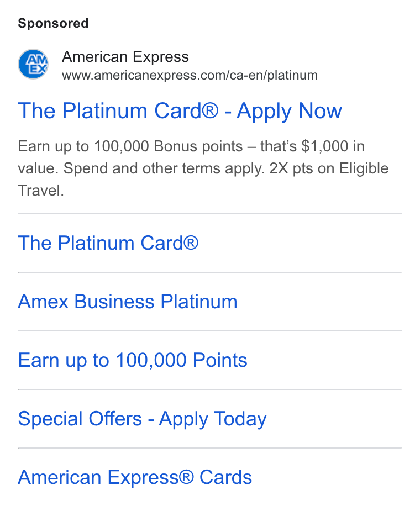Open The Platinum Card® sitelink
The width and height of the screenshot is (420, 506).
[108, 243]
